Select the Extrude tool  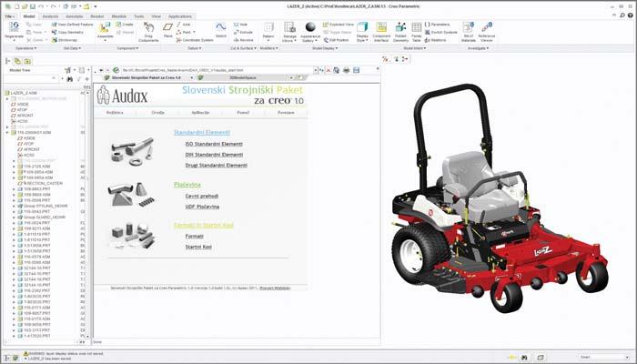coord(243,32)
